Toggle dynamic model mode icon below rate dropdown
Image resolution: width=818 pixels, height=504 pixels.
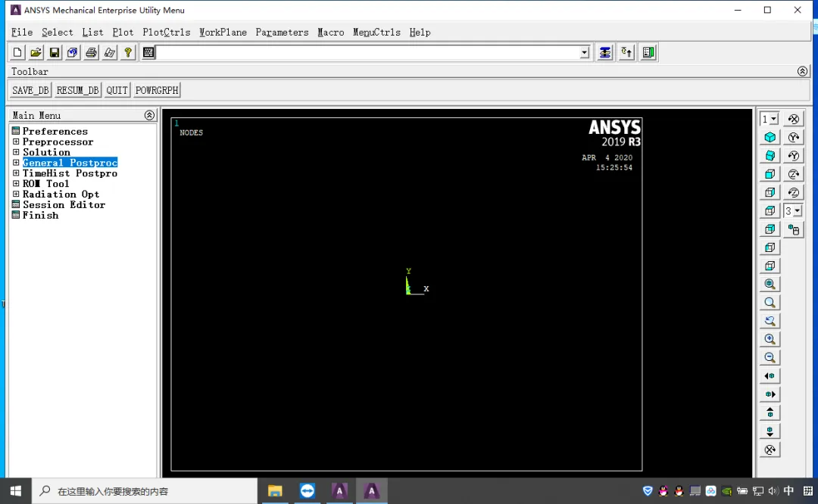pos(794,229)
